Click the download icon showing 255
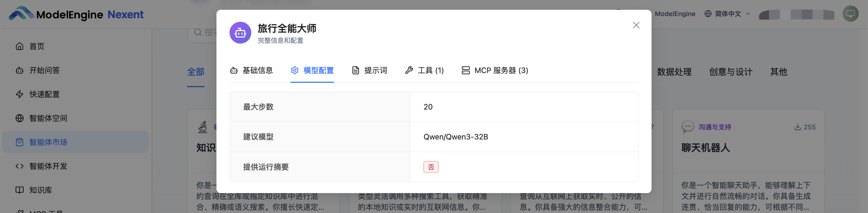 798,127
